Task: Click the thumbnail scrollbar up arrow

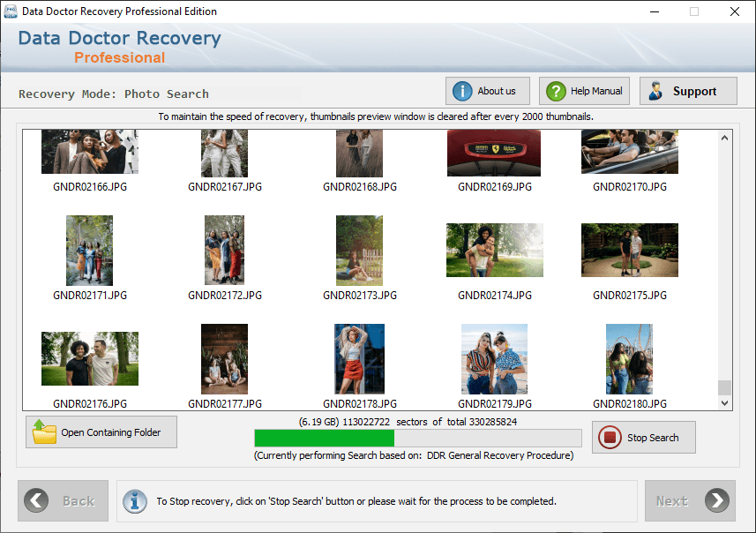Action: coord(724,138)
